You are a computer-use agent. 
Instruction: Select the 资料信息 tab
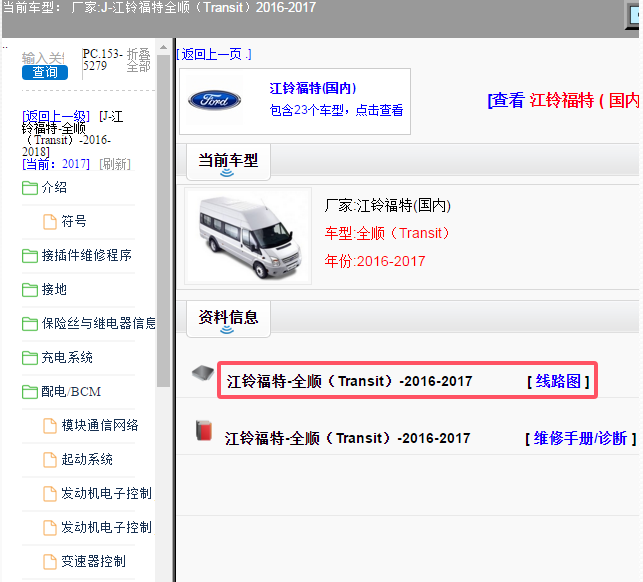(228, 319)
